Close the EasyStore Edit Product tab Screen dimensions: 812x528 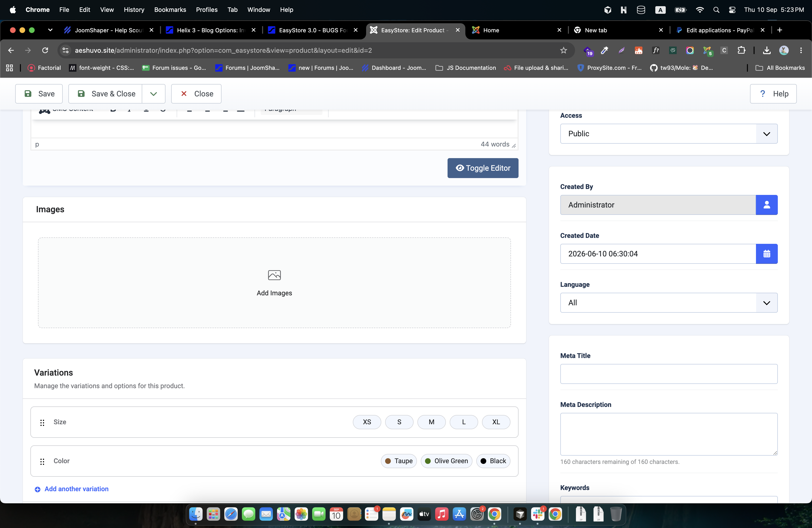pos(458,30)
